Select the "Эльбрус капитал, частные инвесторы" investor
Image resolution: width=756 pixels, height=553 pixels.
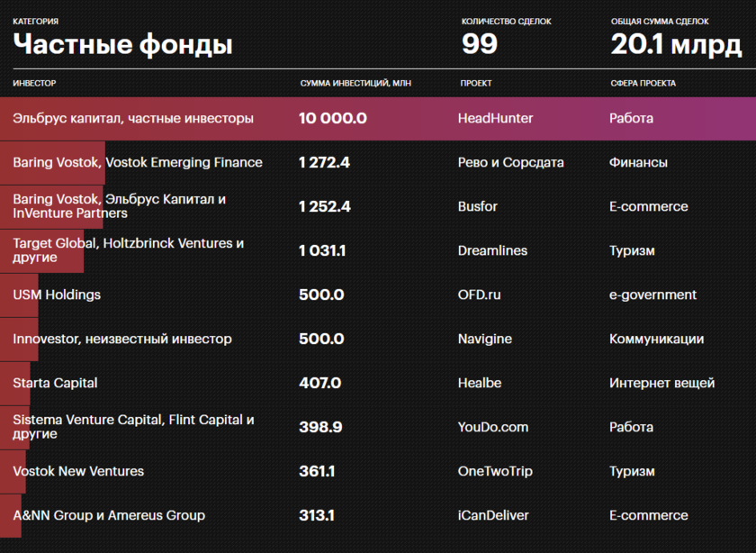[x=133, y=118]
